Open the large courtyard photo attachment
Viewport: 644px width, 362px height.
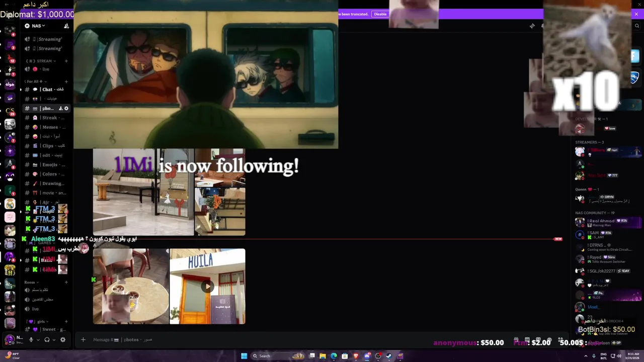(x=143, y=193)
